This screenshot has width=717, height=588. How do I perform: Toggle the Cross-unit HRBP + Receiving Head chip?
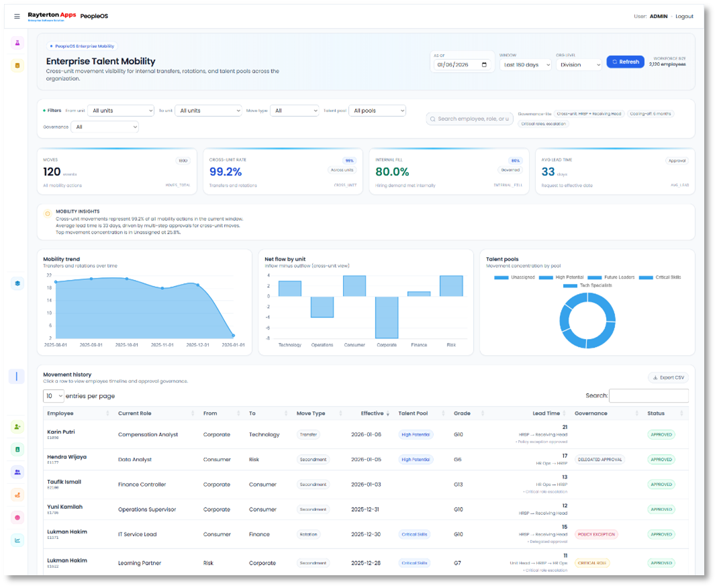[589, 113]
